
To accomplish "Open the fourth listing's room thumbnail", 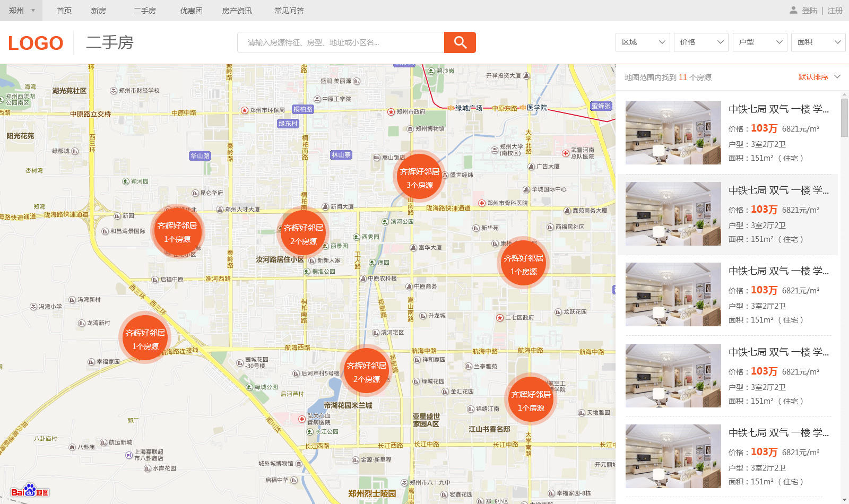I will tap(673, 376).
